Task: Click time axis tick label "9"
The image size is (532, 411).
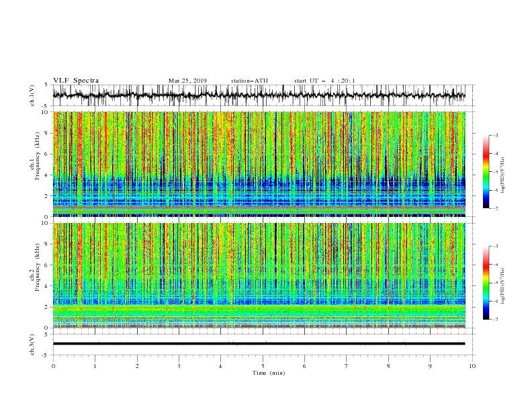Action: point(430,366)
